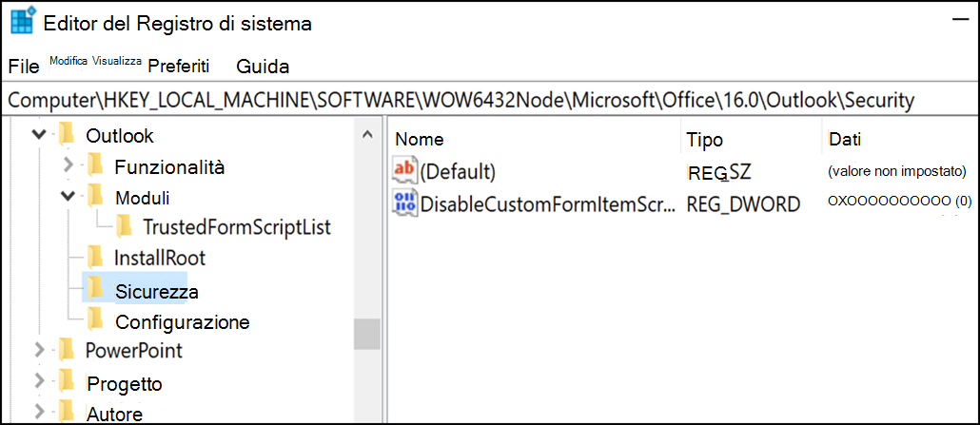
Task: Open the File menu
Action: pyautogui.click(x=25, y=67)
